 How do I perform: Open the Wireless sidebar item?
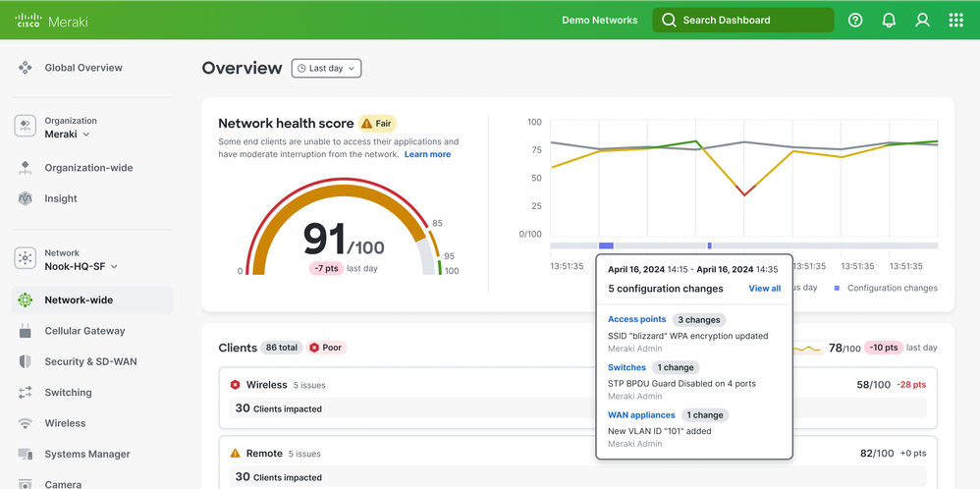click(65, 423)
